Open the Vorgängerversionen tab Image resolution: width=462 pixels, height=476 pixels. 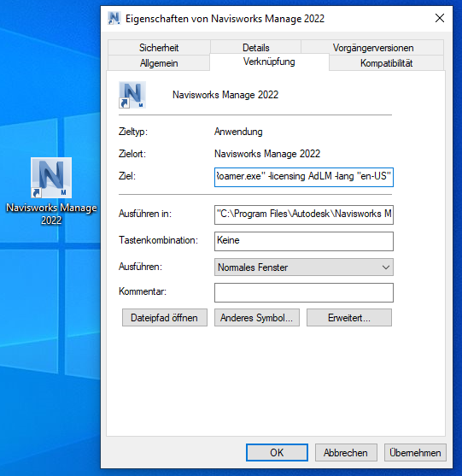coord(373,48)
